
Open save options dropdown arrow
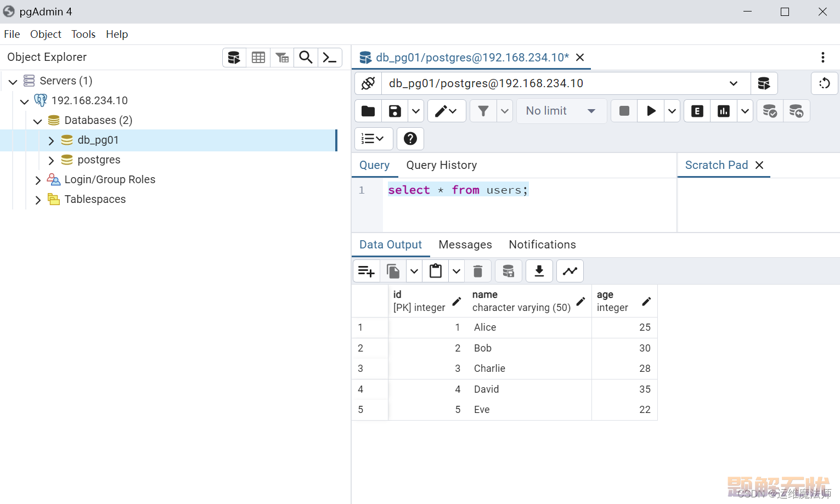click(416, 111)
